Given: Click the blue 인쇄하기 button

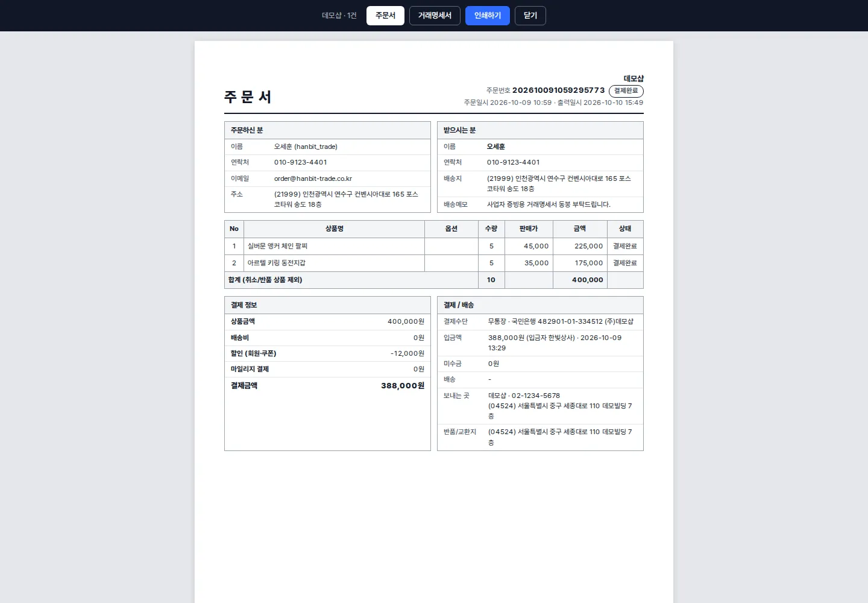Looking at the screenshot, I should pyautogui.click(x=488, y=16).
